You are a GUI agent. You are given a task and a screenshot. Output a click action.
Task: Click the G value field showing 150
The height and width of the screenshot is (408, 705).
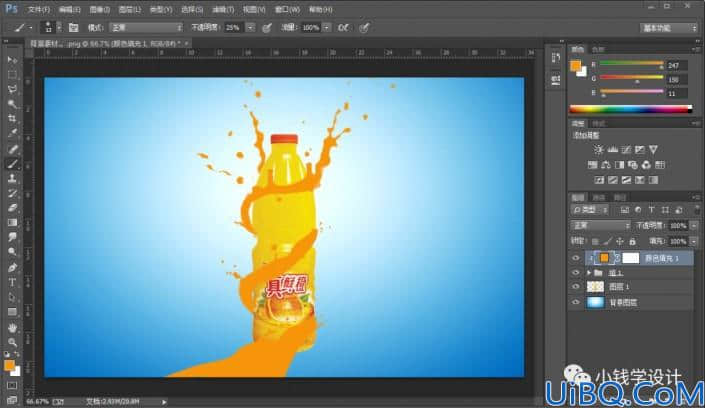click(677, 79)
